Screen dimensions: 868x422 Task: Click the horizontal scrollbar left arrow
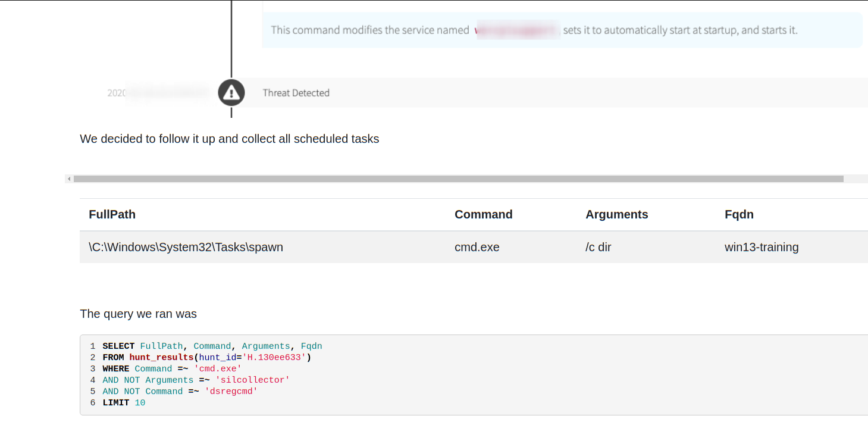(69, 179)
